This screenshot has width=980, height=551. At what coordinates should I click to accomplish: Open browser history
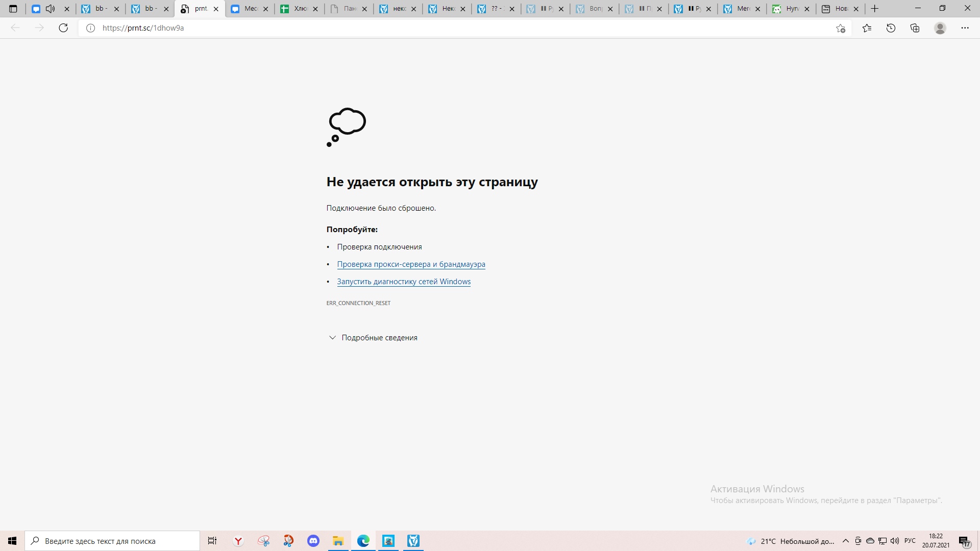click(891, 28)
